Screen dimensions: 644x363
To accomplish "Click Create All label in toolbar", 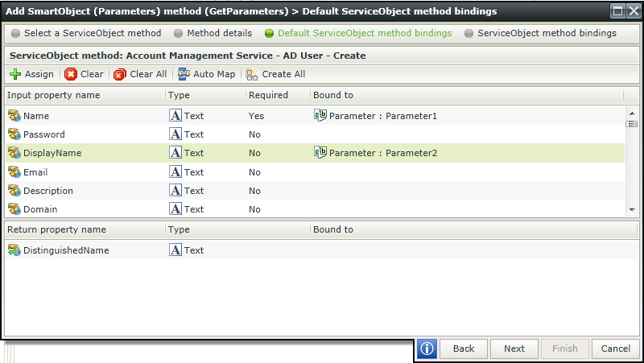I will (x=283, y=74).
